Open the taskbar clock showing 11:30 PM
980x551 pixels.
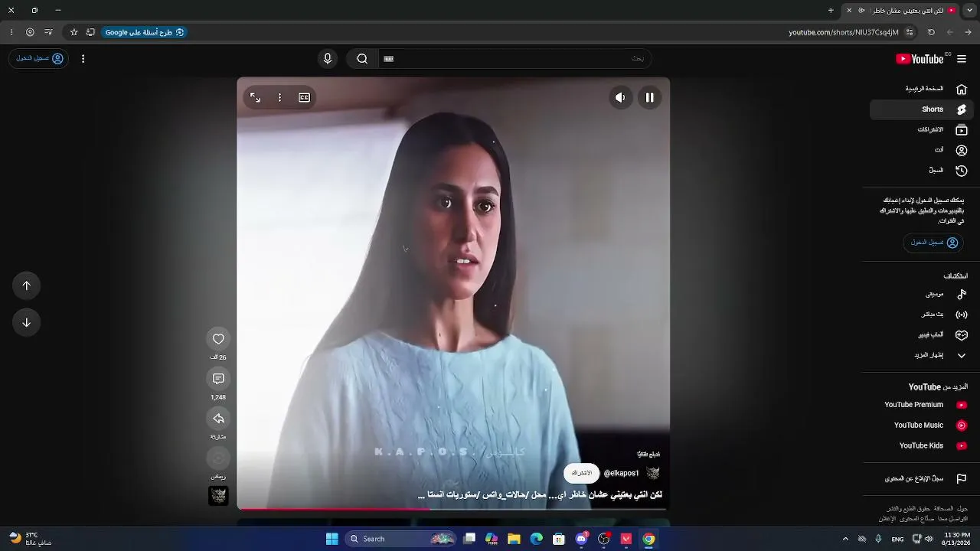(x=957, y=539)
